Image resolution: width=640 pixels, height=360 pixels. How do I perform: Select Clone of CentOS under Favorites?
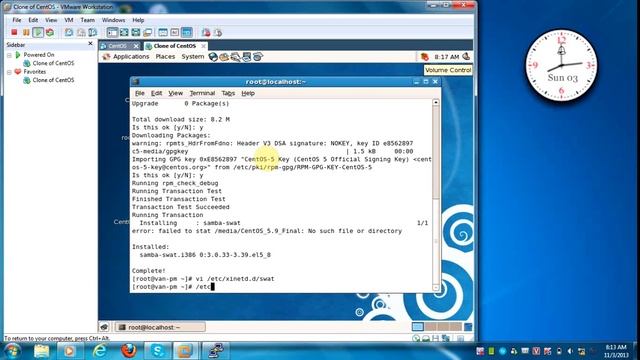tap(53, 80)
